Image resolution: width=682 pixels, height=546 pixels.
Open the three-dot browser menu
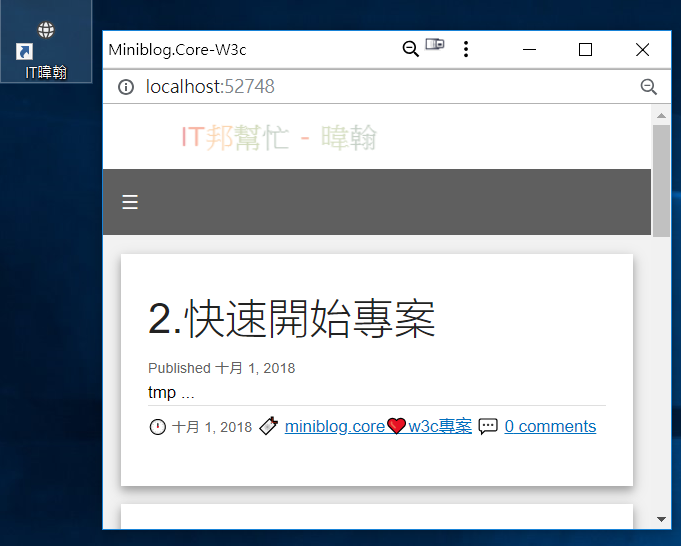point(466,49)
